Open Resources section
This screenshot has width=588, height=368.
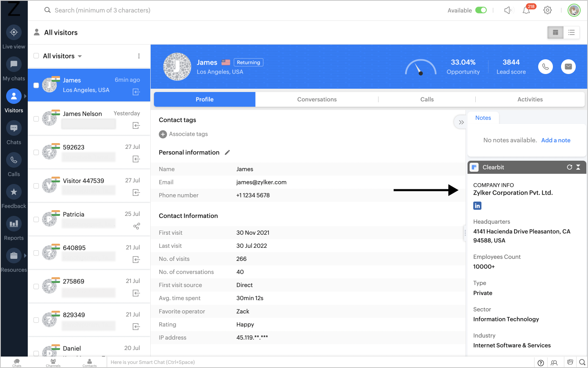[x=14, y=260]
